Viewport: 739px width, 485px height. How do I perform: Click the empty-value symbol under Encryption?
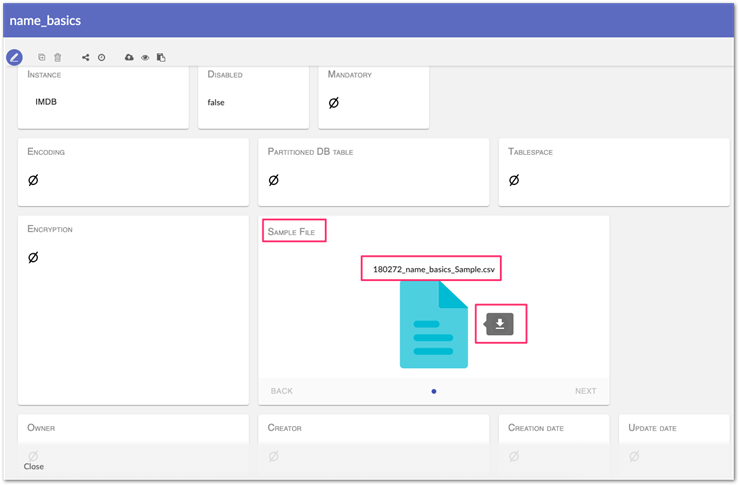pyautogui.click(x=33, y=257)
